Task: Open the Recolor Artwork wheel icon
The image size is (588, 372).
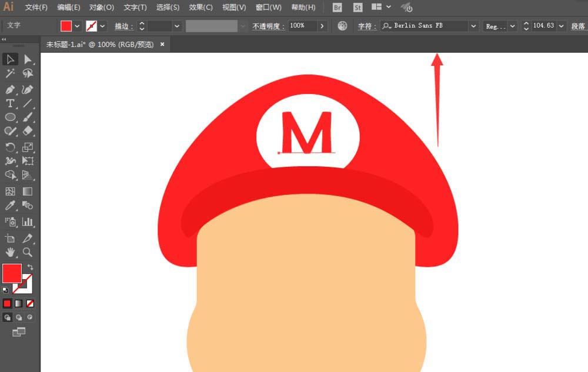Action: tap(342, 26)
